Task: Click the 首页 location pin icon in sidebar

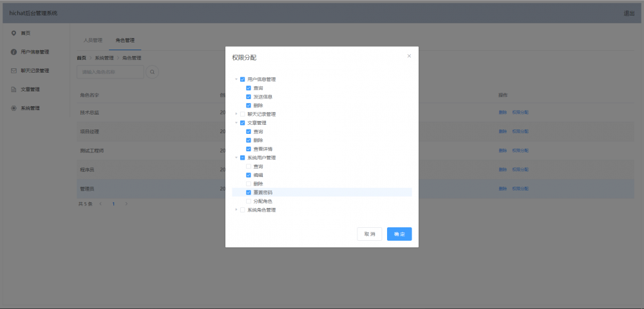Action: (14, 33)
